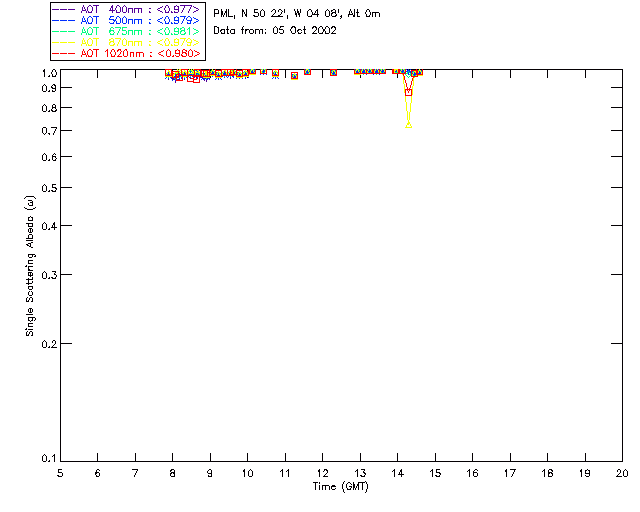
Task: Click the x-axis tick label '9'
Action: pyautogui.click(x=210, y=473)
